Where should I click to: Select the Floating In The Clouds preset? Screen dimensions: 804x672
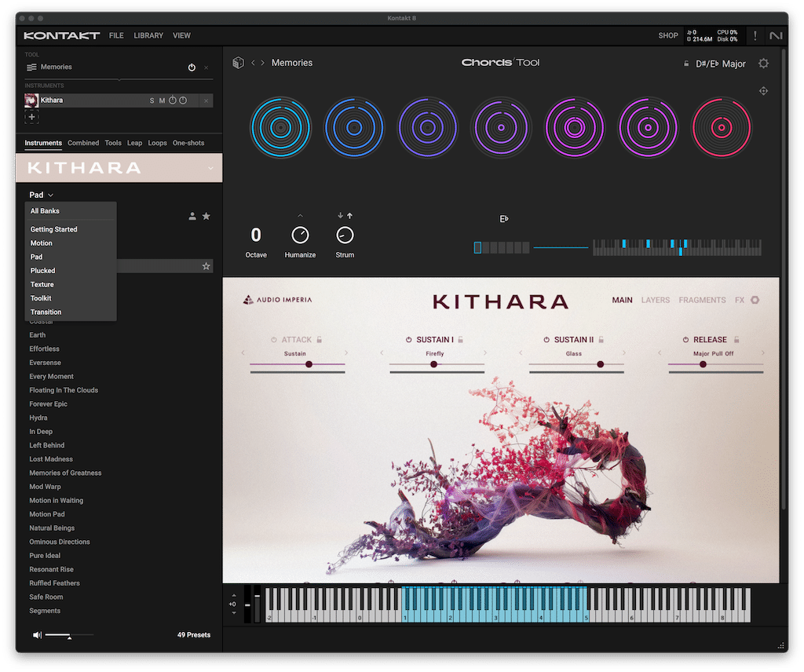pyautogui.click(x=64, y=391)
